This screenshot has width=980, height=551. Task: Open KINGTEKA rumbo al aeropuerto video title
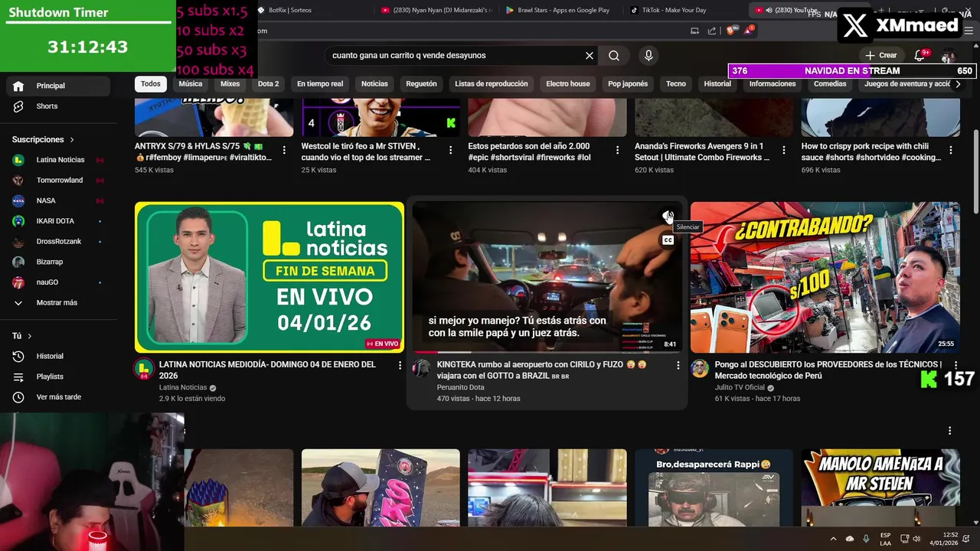click(x=542, y=370)
